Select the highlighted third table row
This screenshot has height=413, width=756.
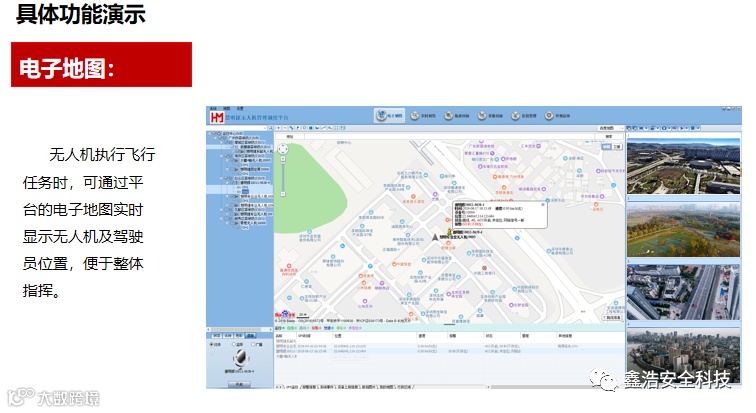(448, 351)
